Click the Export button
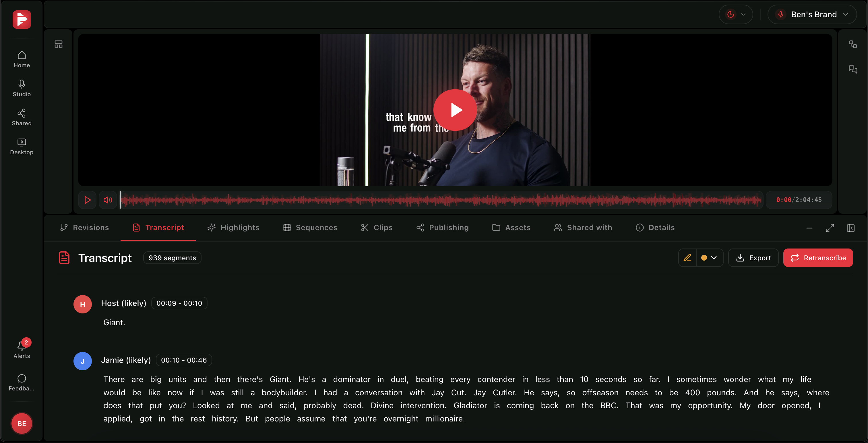This screenshot has width=868, height=443. click(753, 258)
